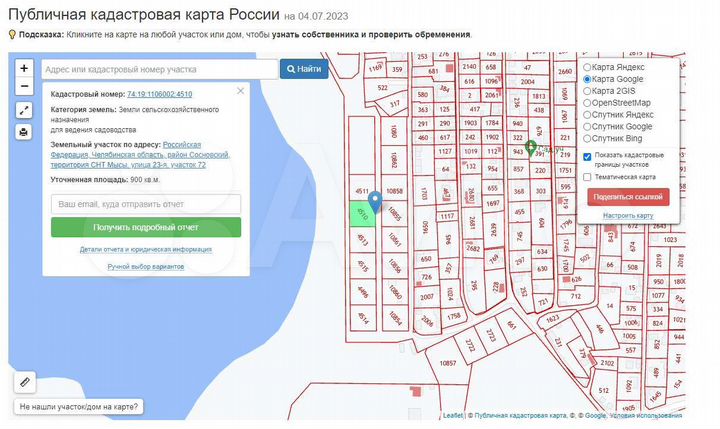The width and height of the screenshot is (720, 429).
Task: Select Карта Яндекс map layer
Action: [x=613, y=67]
